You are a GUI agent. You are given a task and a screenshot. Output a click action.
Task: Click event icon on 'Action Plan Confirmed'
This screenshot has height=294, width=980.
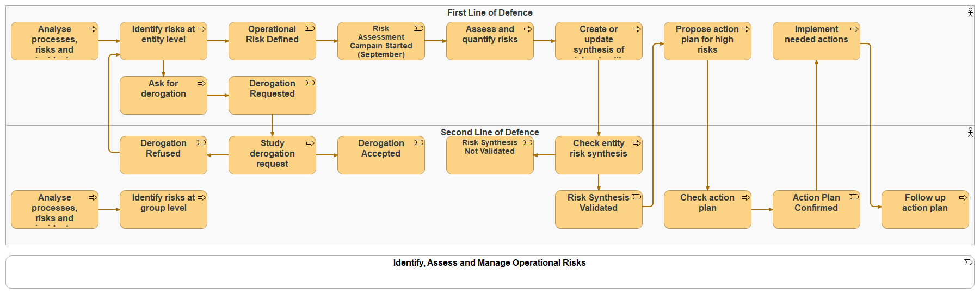pos(854,197)
